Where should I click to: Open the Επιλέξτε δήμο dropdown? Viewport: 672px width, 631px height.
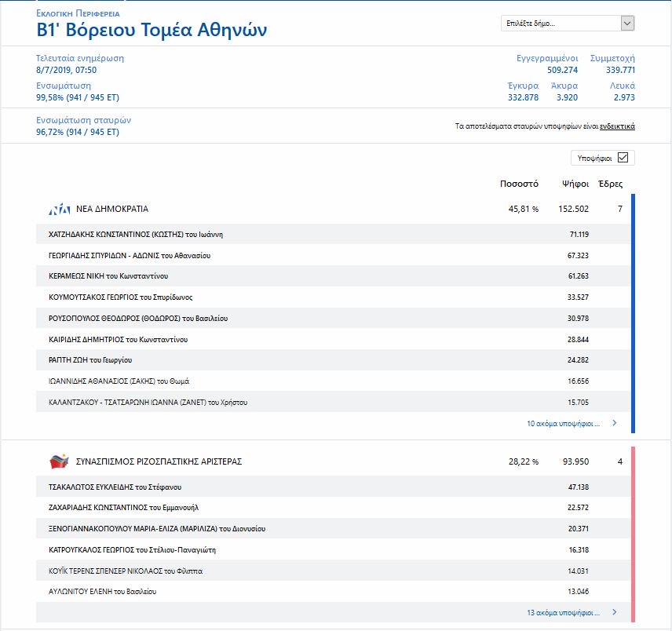coord(568,23)
